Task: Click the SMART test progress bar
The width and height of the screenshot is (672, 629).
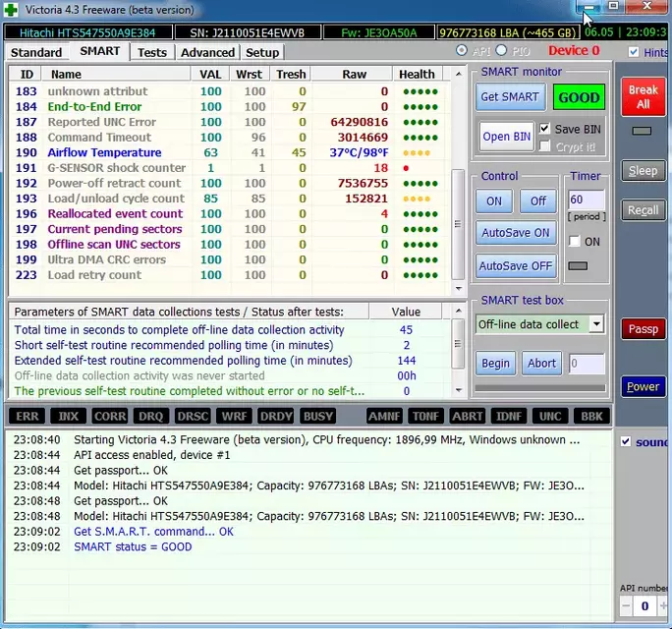Action: (x=540, y=387)
